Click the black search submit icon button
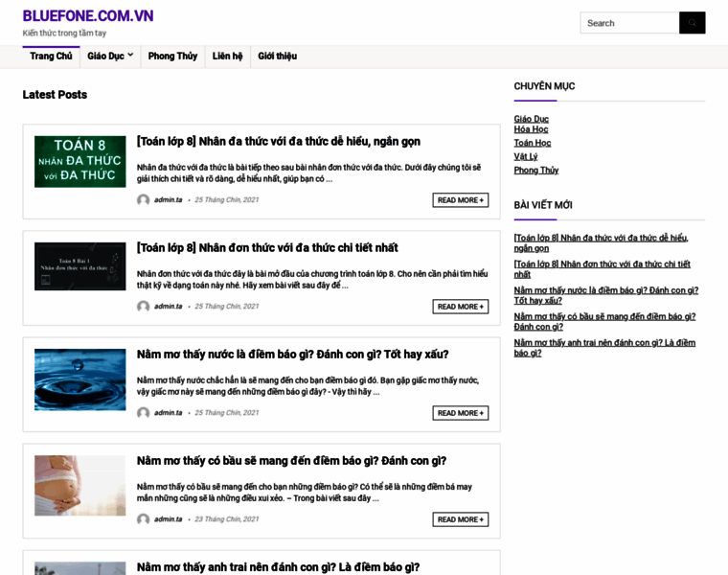 tap(693, 23)
